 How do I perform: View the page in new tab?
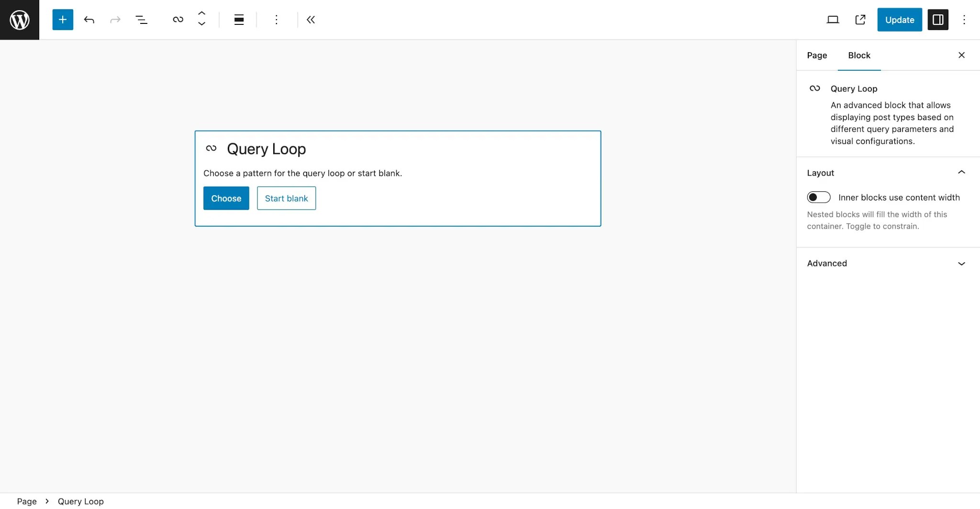[x=861, y=20]
